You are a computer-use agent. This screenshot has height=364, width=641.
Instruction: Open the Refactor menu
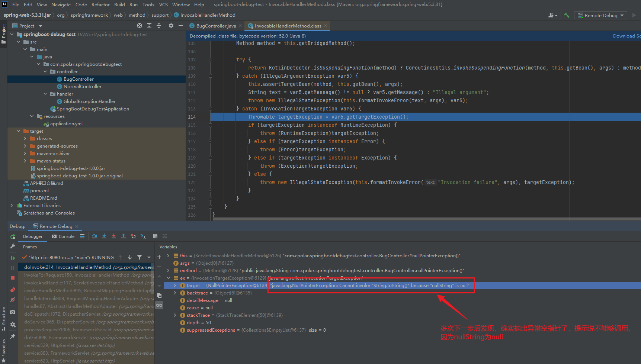100,4
